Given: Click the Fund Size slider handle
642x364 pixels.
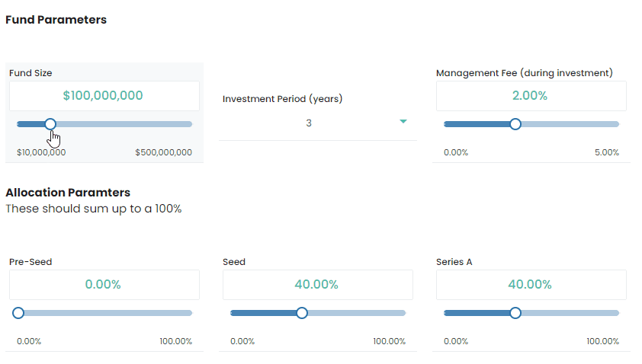Looking at the screenshot, I should pos(50,124).
